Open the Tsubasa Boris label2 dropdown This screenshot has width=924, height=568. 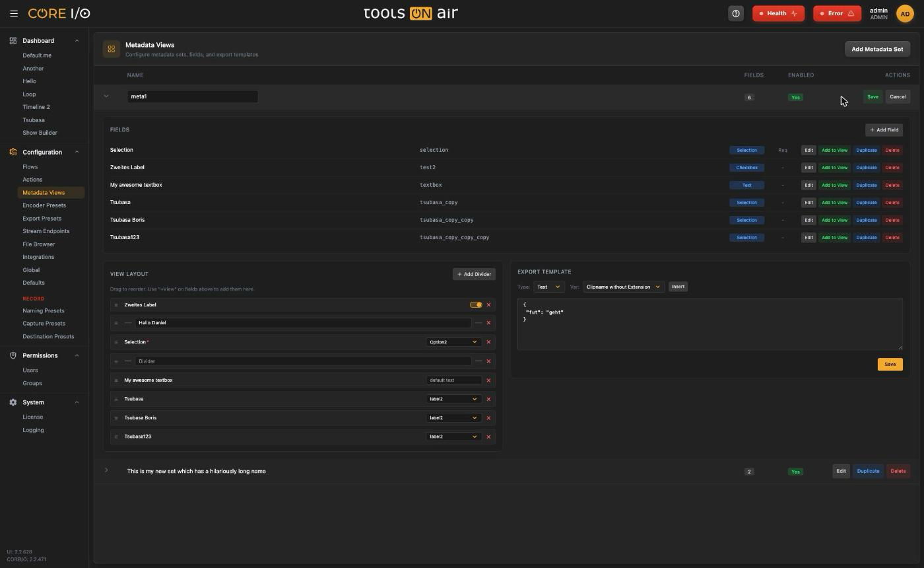click(453, 418)
